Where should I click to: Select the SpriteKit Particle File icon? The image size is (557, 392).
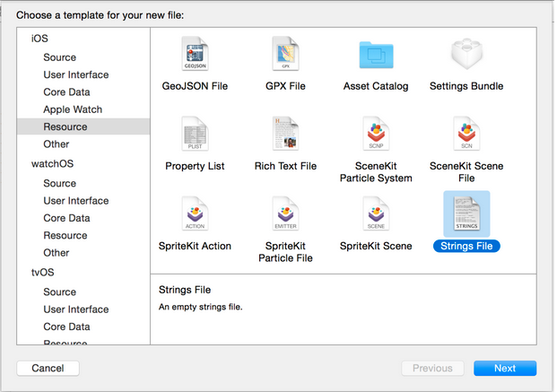click(285, 213)
